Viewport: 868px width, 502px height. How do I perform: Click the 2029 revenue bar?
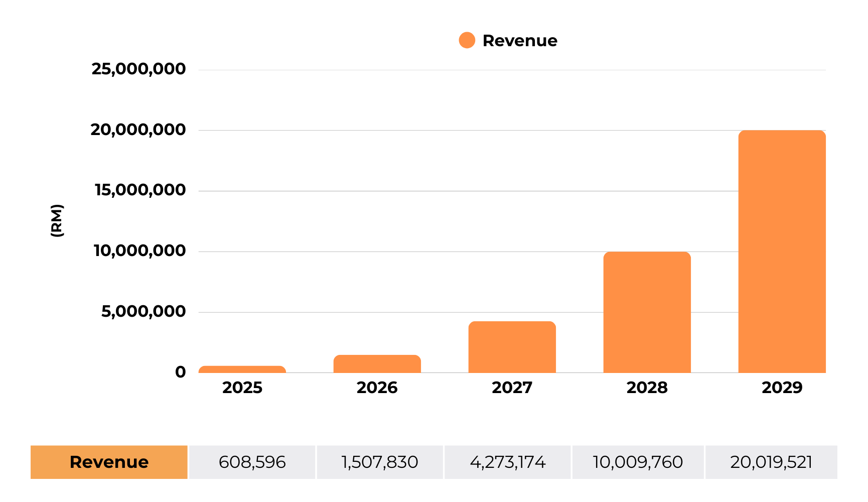(x=782, y=252)
